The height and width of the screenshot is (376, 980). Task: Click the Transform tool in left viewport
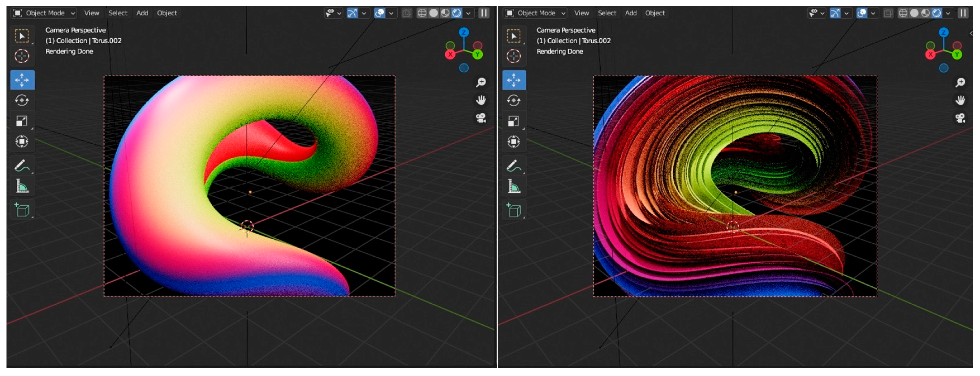click(x=22, y=141)
